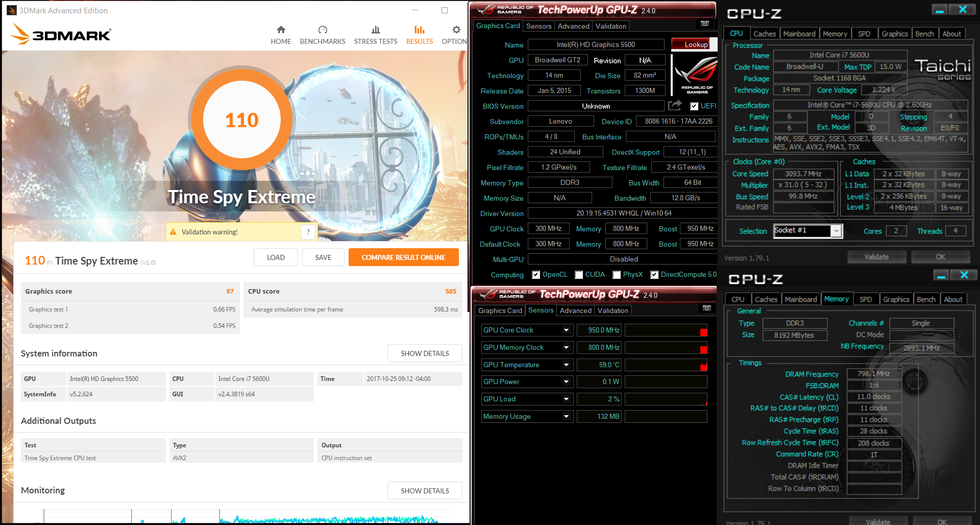Toggle the DirectCompute 5.0 checkbox
The height and width of the screenshot is (525, 980).
pos(654,275)
